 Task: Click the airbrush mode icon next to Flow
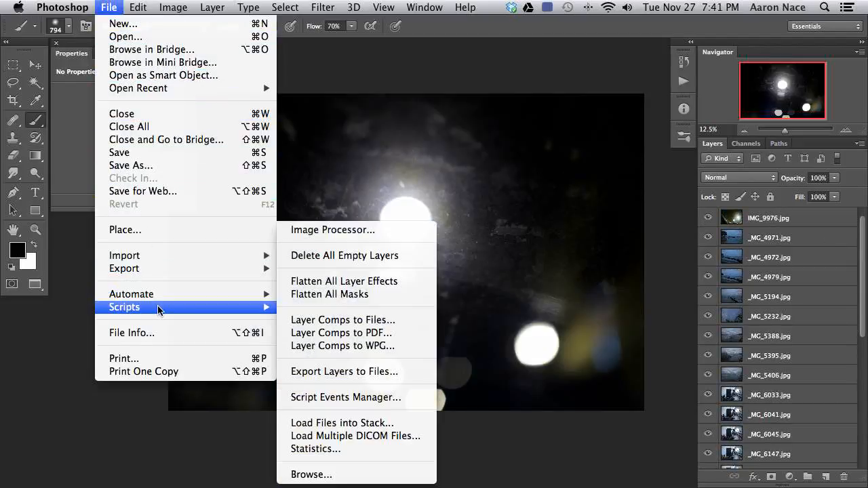point(370,26)
